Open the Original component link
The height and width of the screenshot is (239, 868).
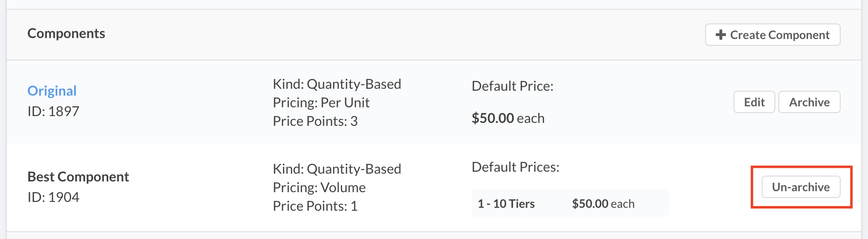pos(52,91)
